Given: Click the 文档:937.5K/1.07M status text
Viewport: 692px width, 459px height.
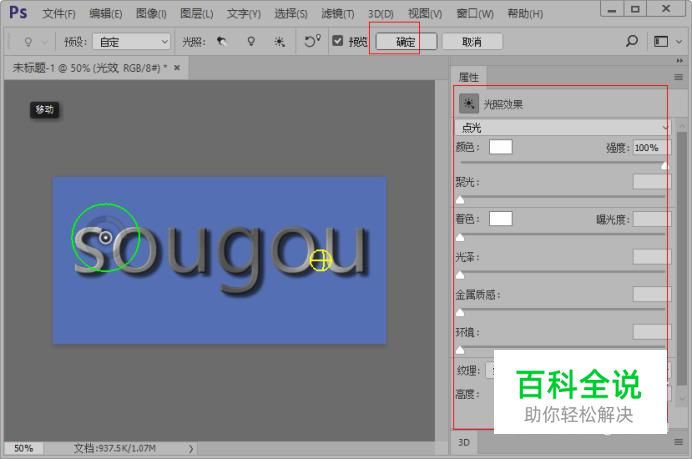Looking at the screenshot, I should pos(115,448).
